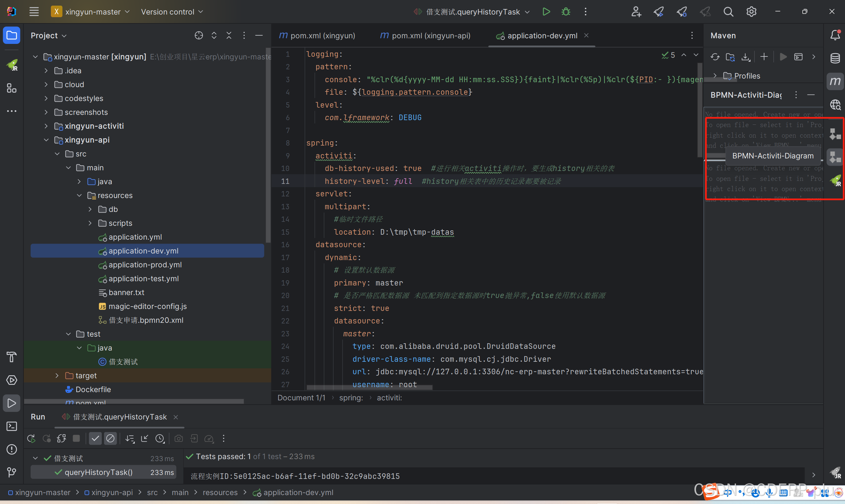Open the Maven tool window sidebar icon
Viewport: 845px width, 504px height.
835,81
